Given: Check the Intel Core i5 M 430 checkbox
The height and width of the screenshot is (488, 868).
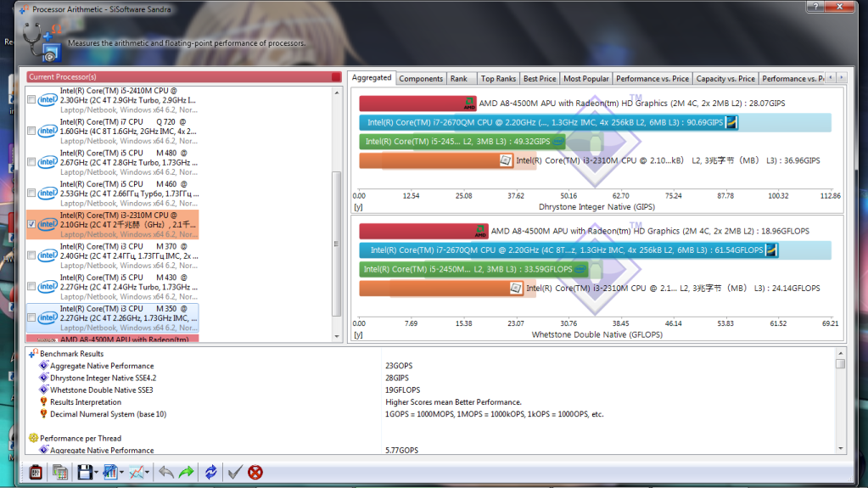Looking at the screenshot, I should coord(31,286).
